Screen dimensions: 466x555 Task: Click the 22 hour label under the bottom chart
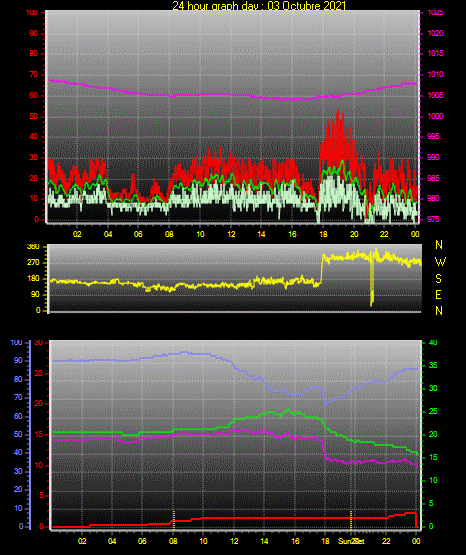[386, 541]
